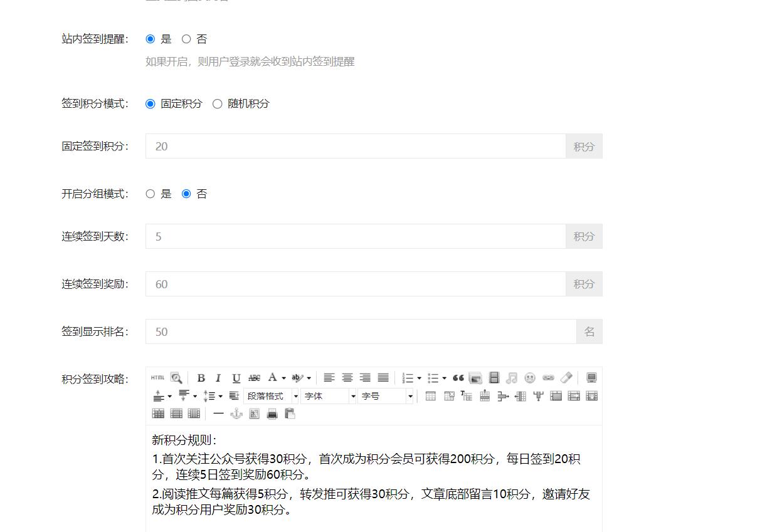
Task: Click the paste plain text clipboard icon
Action: [x=290, y=414]
